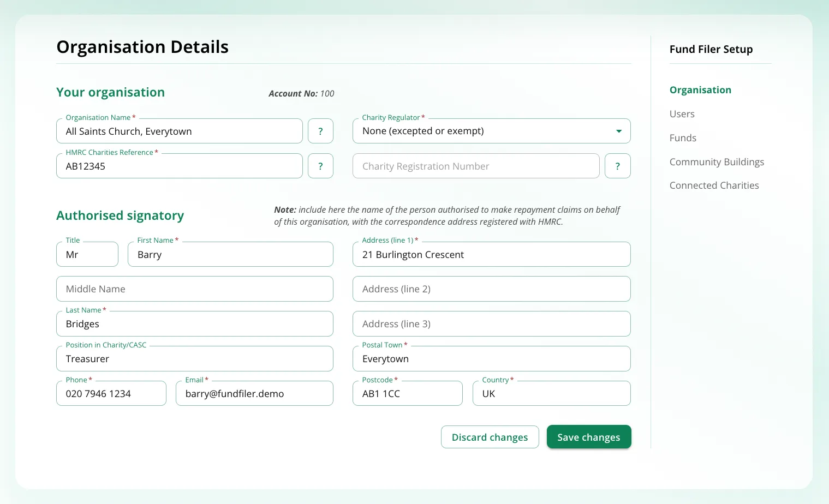Click the Account No: 100 text
Screen dimensions: 829x504
(301, 94)
